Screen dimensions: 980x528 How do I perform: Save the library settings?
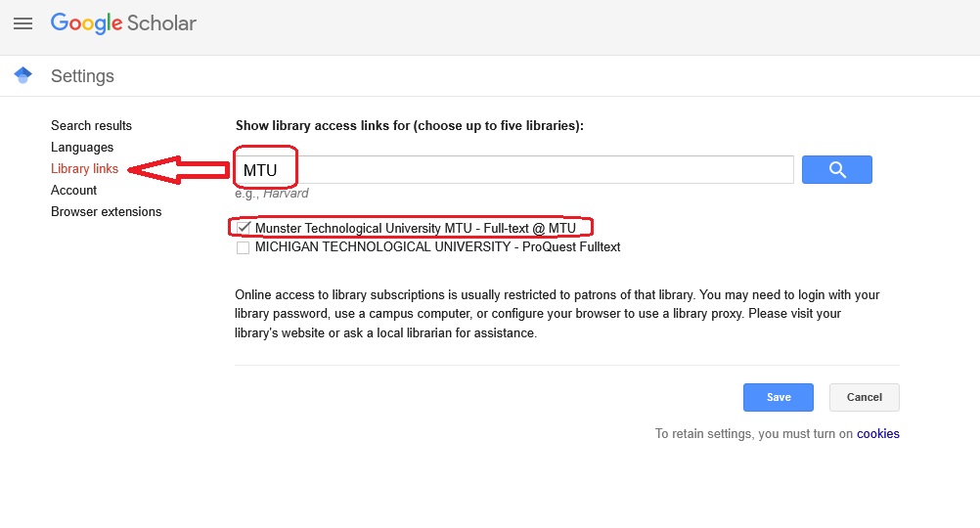(779, 397)
